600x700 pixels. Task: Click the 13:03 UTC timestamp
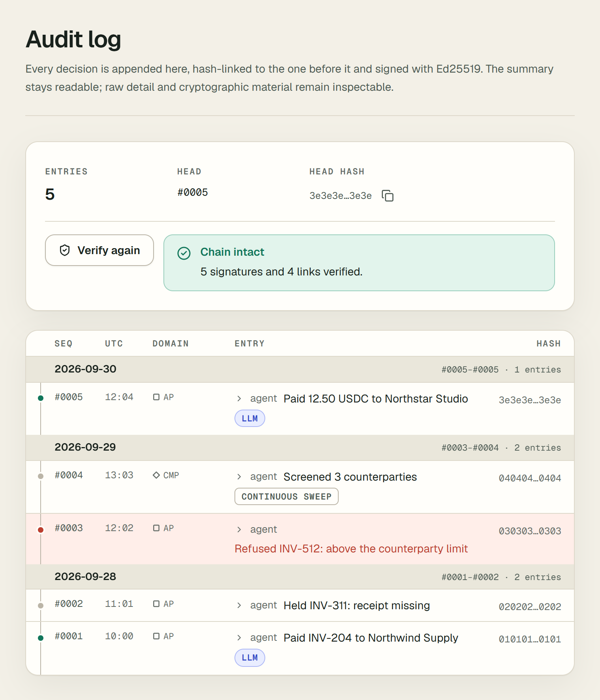(119, 475)
